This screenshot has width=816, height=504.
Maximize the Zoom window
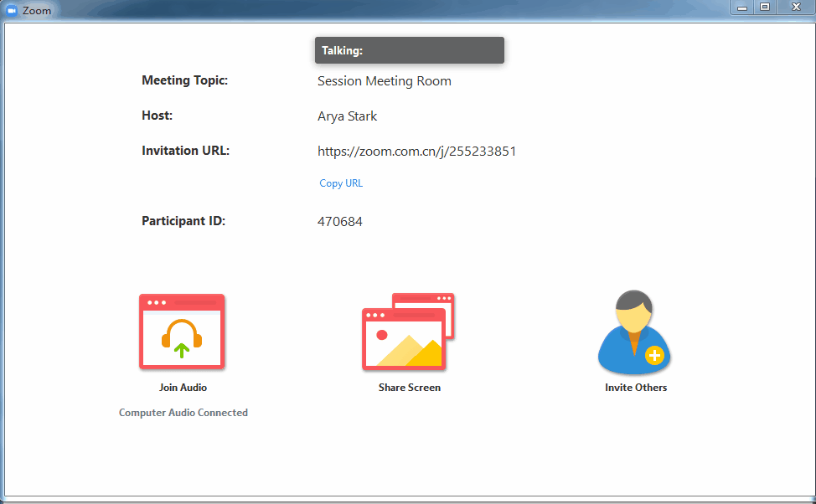coord(765,8)
